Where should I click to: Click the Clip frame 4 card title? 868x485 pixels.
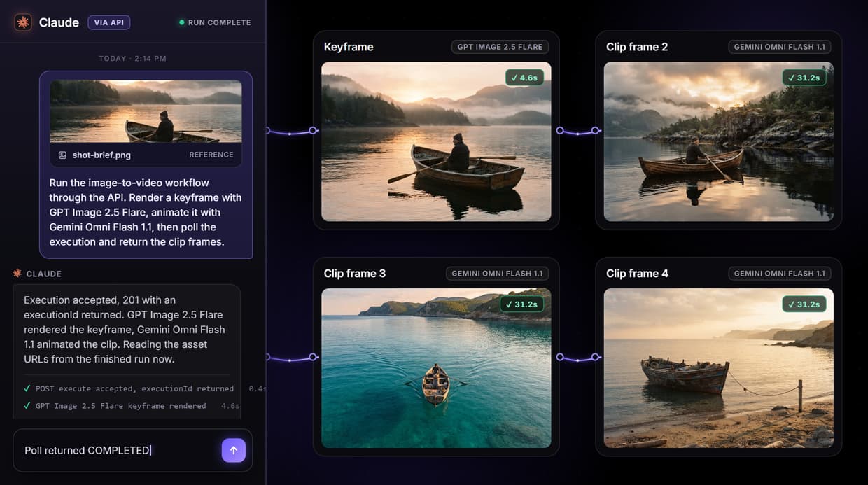click(637, 273)
